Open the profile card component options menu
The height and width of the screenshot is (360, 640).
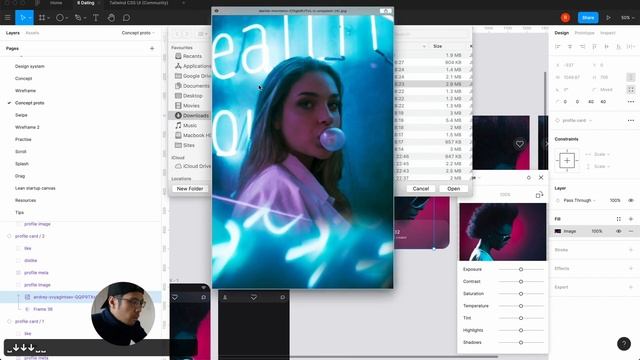631,120
